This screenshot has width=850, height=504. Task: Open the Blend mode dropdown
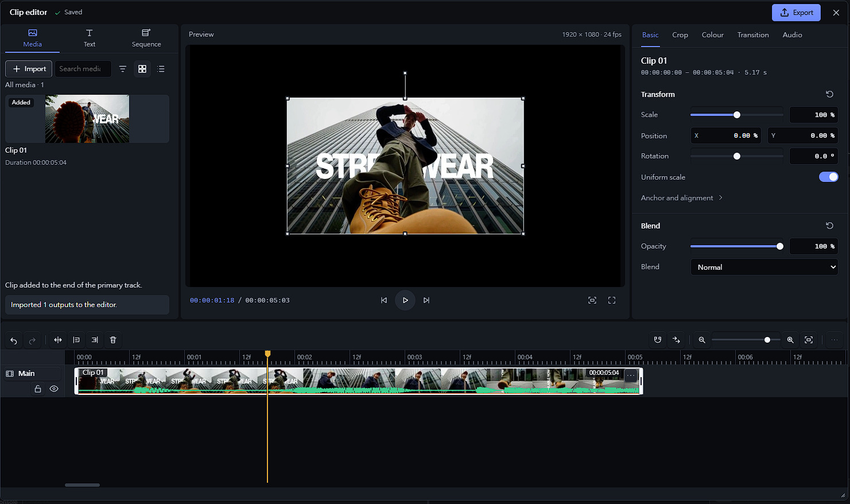point(764,267)
